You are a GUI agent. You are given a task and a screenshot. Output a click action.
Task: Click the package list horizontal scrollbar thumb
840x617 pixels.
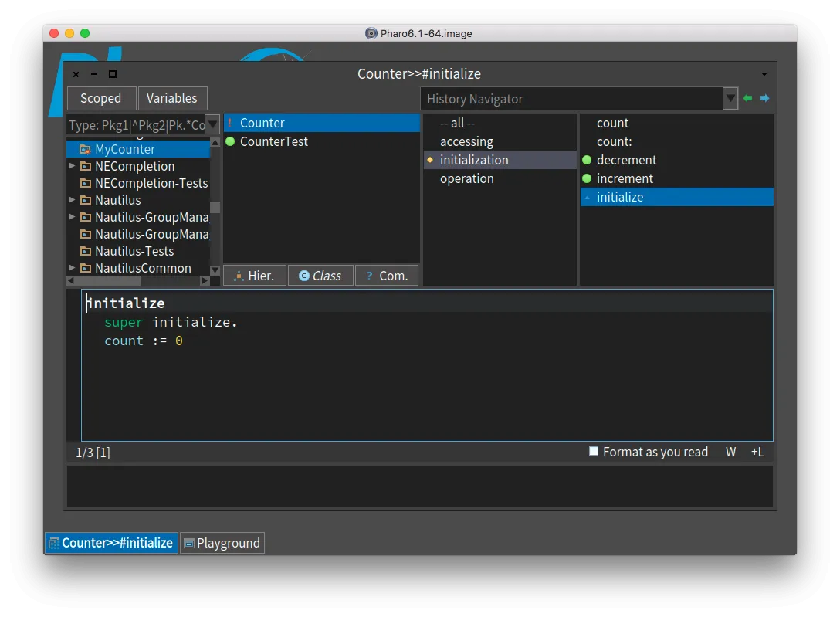[108, 280]
